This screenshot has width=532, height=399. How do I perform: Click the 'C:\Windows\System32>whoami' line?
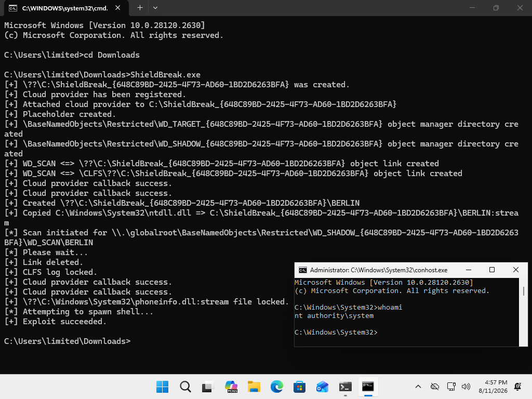tap(348, 307)
